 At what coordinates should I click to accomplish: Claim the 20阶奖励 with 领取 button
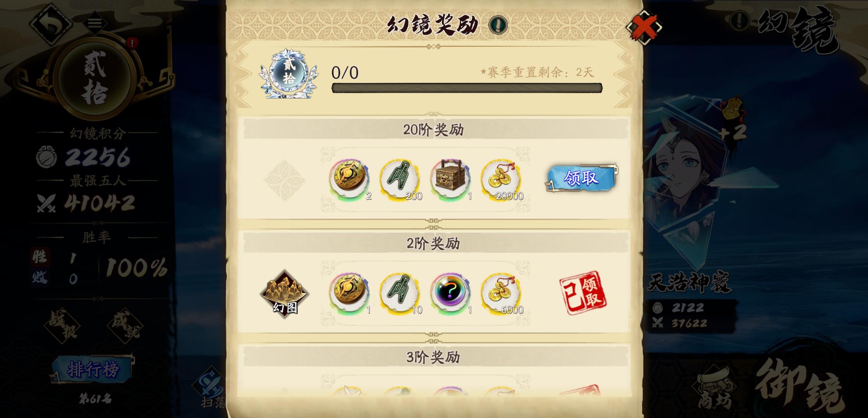pos(581,178)
